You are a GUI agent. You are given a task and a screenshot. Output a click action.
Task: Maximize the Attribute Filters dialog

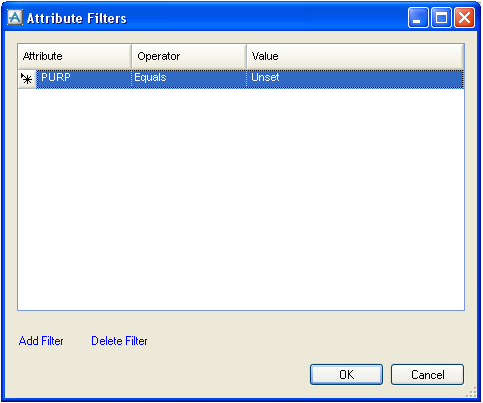[441, 18]
